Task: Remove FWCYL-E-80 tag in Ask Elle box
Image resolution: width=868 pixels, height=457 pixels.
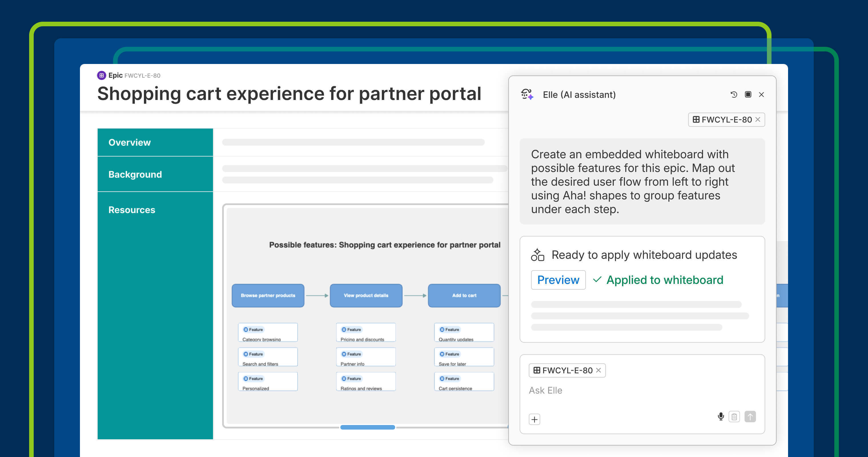Action: (x=598, y=370)
